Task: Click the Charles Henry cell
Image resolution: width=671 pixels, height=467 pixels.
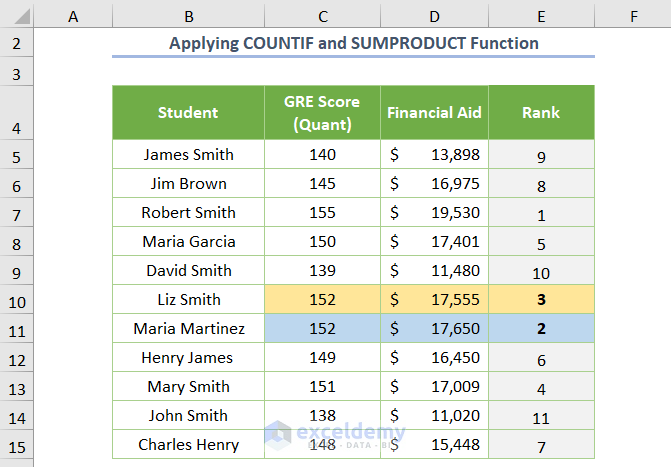Action: (188, 444)
